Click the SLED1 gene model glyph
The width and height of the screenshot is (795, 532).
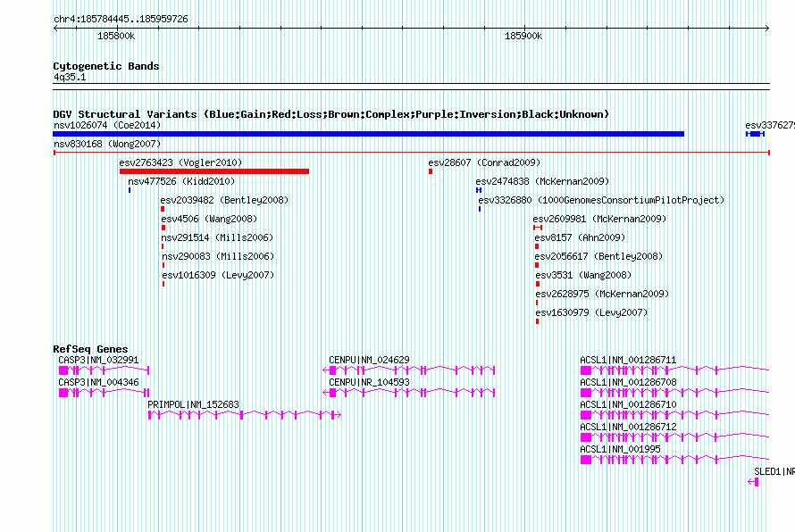[753, 482]
